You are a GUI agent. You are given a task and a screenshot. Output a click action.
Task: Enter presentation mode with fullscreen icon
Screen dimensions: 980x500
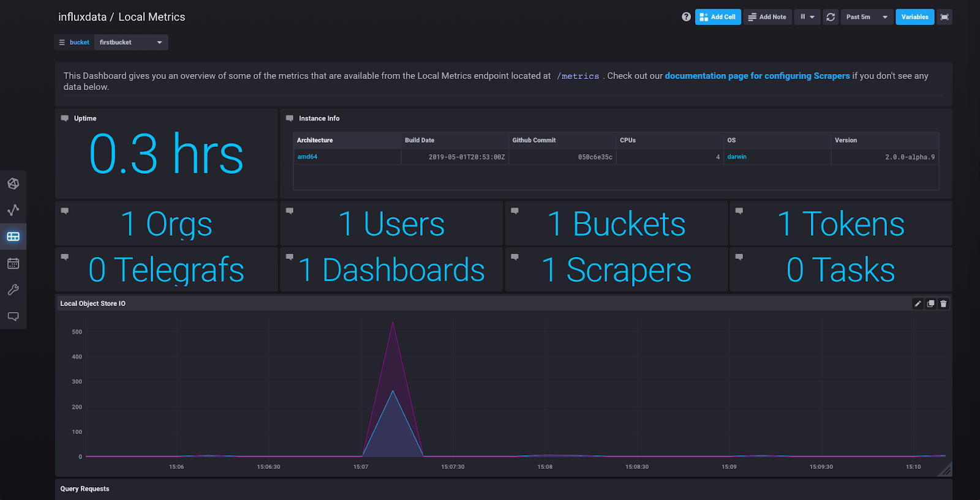click(x=944, y=17)
